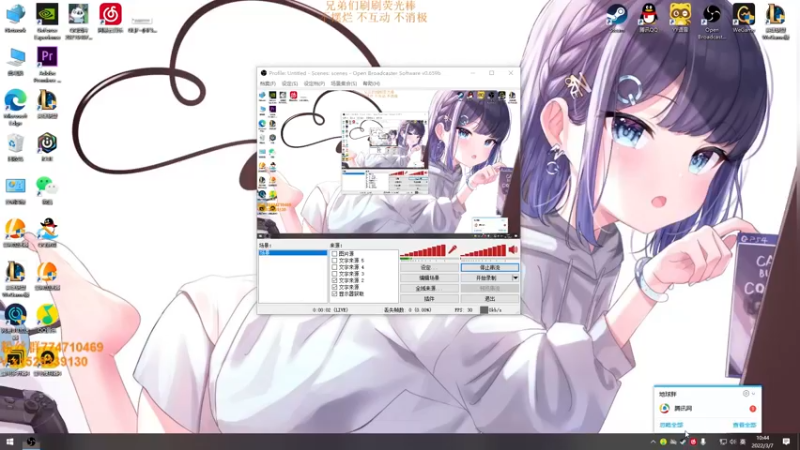Screen dimensions: 800x450
Task: Click 忽略全部 link in popup
Action: (671, 425)
